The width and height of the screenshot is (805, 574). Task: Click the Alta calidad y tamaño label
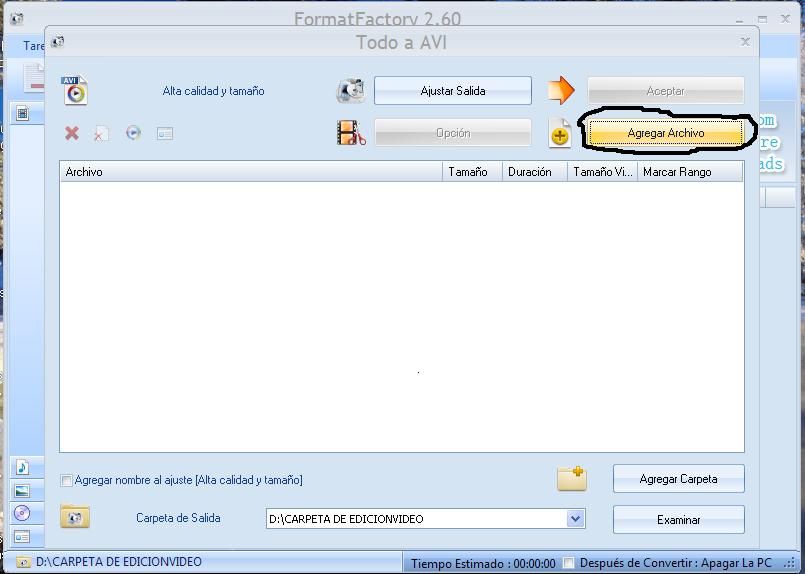pos(214,91)
